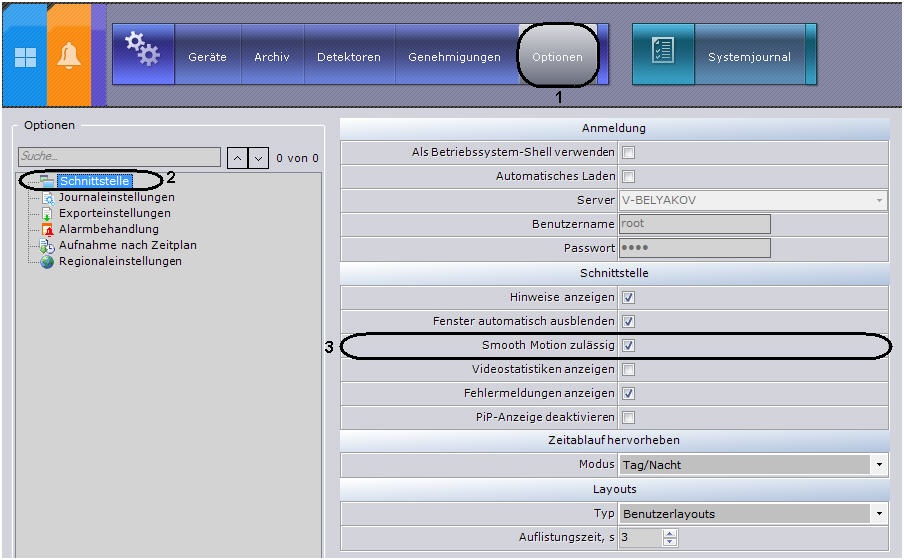Select Aufnahme nach Zeitplan tree item
The image size is (904, 560).
(127, 245)
